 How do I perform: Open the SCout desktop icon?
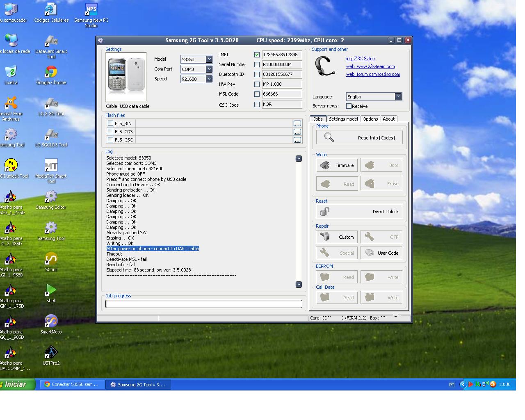51,262
